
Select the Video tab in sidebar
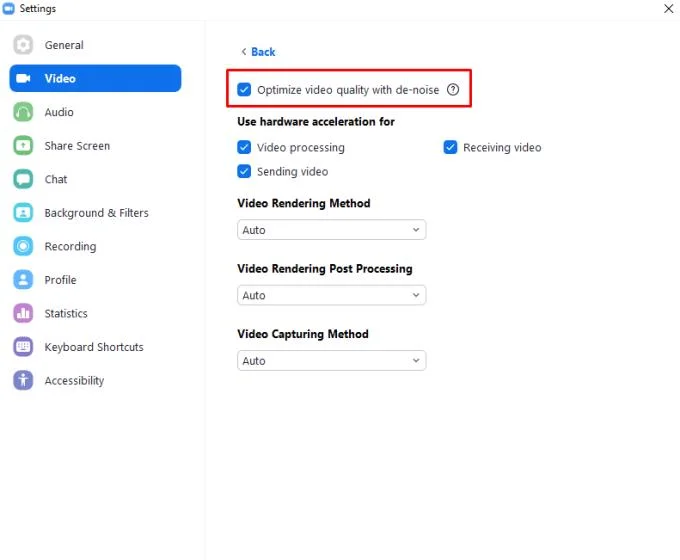(95, 78)
